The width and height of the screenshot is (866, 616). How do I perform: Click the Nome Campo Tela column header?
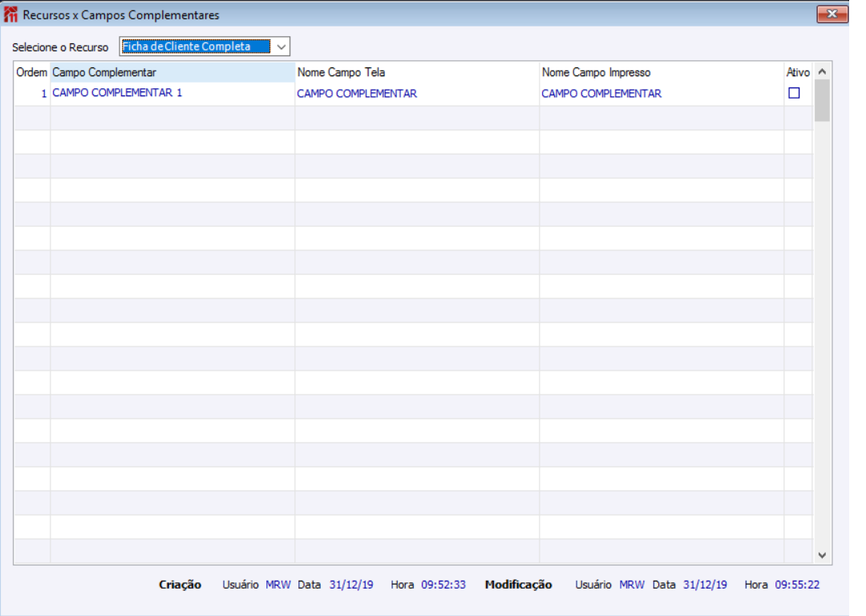click(x=417, y=72)
